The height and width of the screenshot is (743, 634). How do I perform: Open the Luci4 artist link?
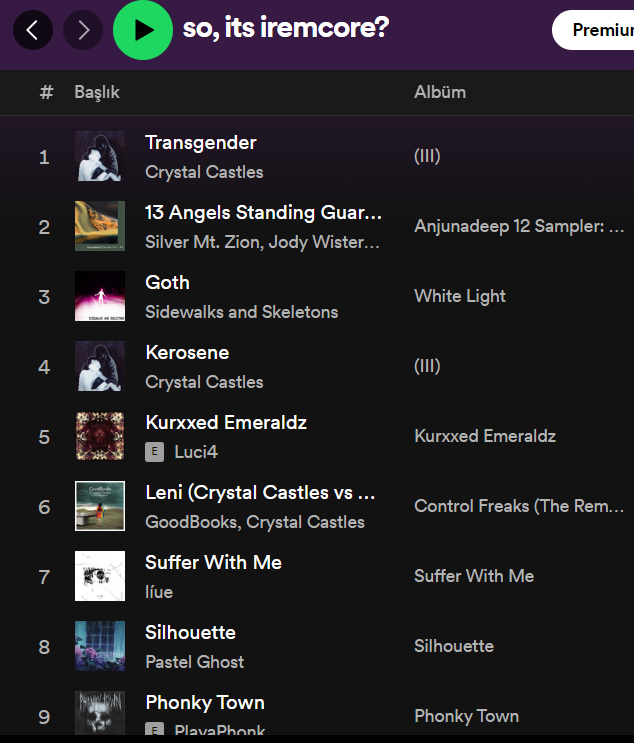point(196,452)
